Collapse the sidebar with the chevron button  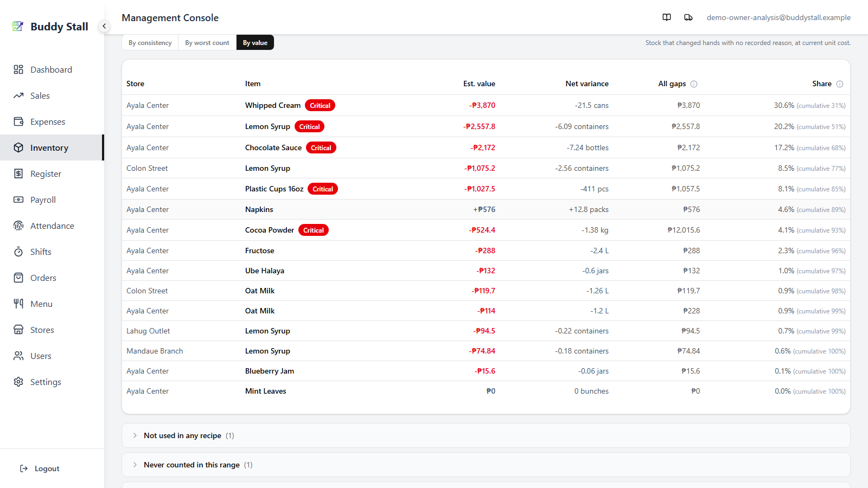[x=104, y=26]
